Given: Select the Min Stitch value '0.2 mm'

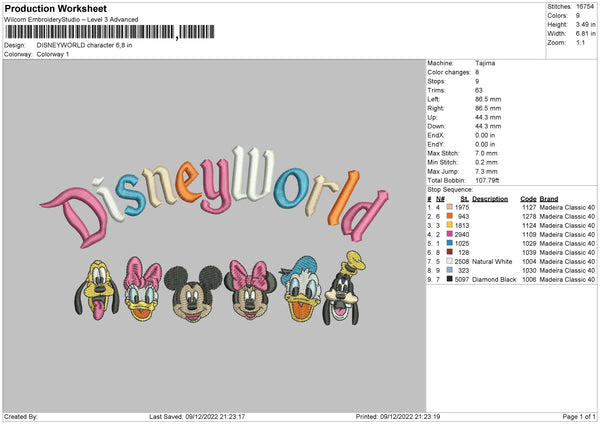Looking at the screenshot, I should [x=486, y=163].
